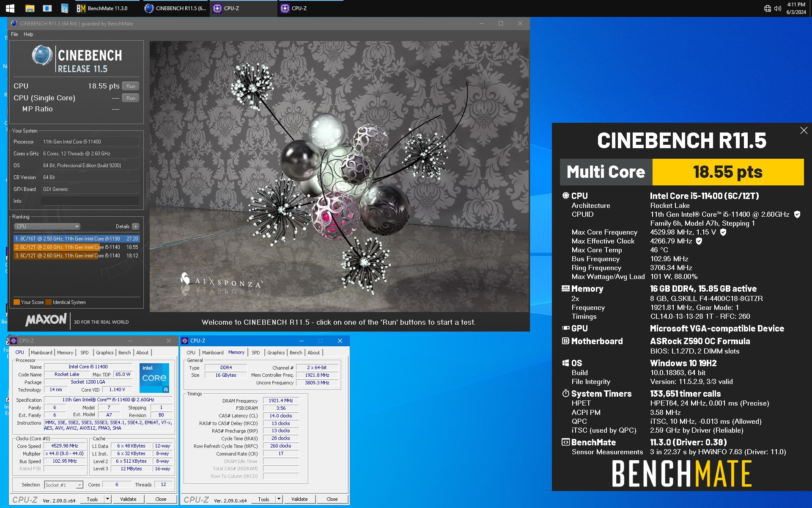Click the Cinebench window title icon
812x508 pixels.
[x=14, y=23]
